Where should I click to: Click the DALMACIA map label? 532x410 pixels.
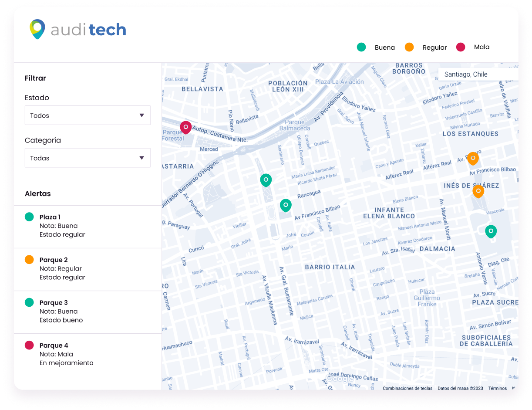(438, 249)
